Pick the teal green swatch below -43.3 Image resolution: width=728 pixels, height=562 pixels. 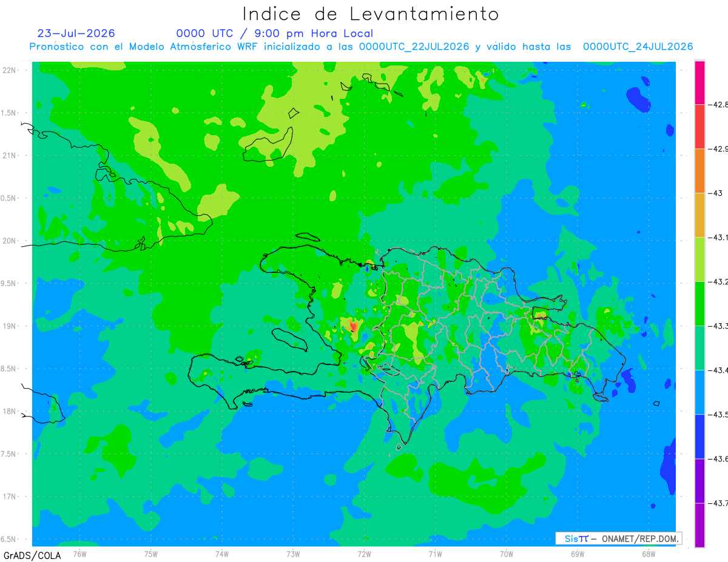coord(699,347)
